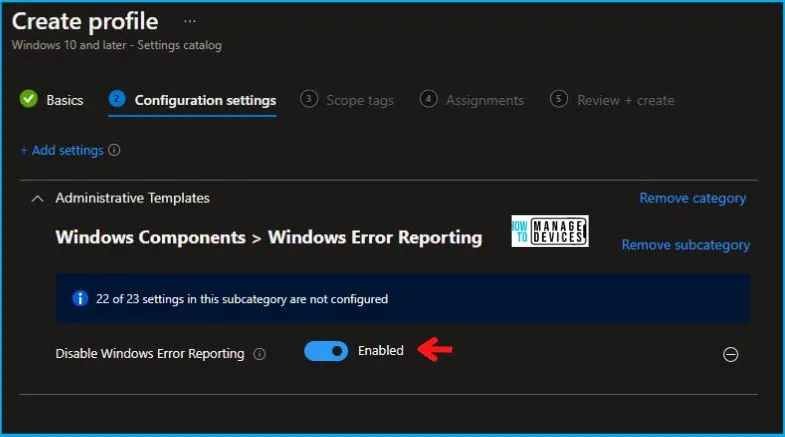Click the '22 of 23 settings' message
This screenshot has height=437, width=785.
pos(242,299)
